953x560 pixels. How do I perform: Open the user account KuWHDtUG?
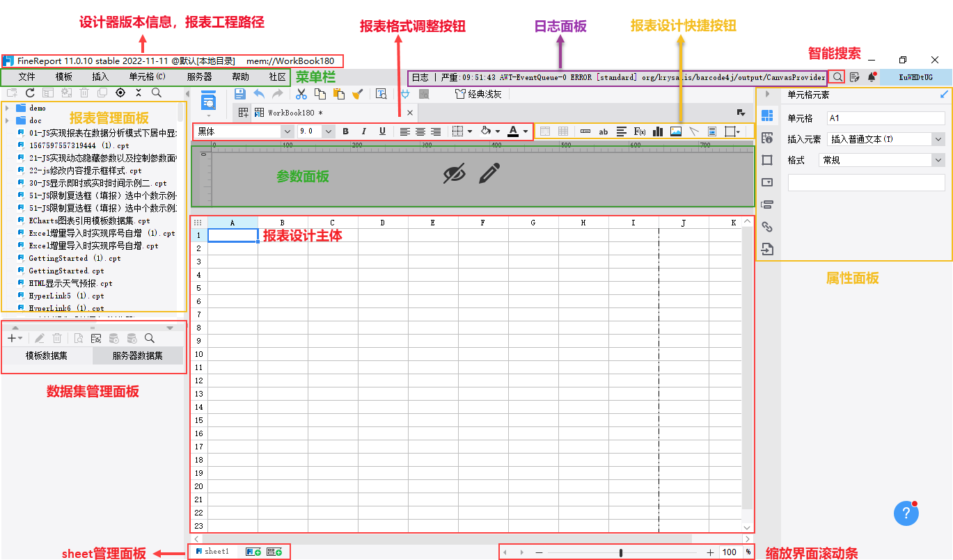coord(915,77)
